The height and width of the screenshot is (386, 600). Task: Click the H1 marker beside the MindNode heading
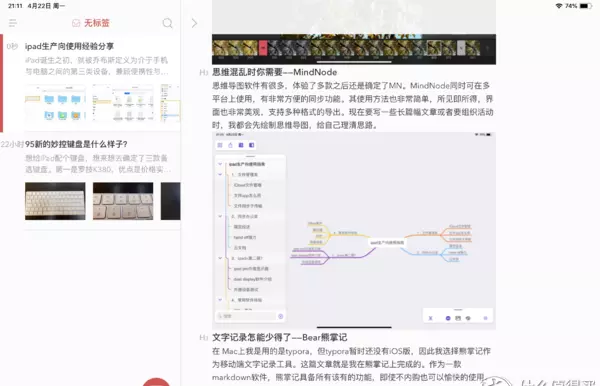[203, 72]
